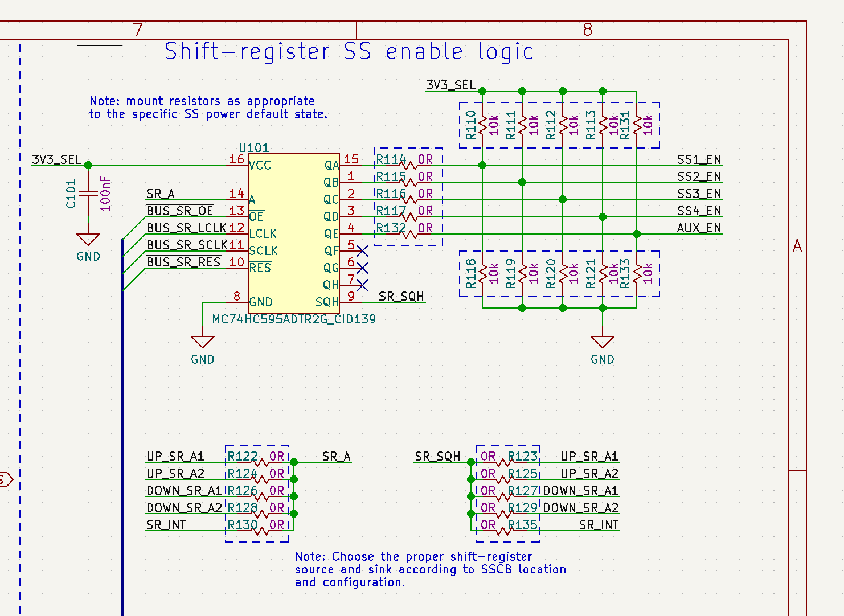Select resistor R135 beside the right SR_INT label
844x616 pixels.
tap(503, 531)
